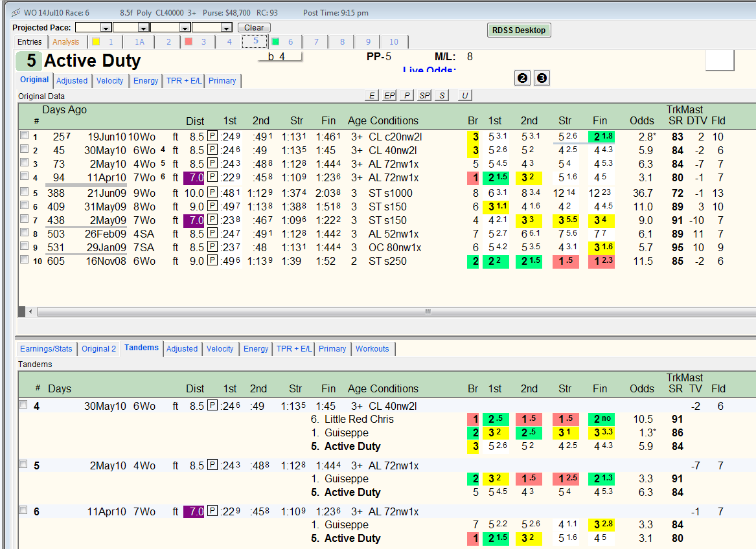This screenshot has height=549, width=756.
Task: Select horse tab 3 with the red swatch
Action: pos(196,42)
